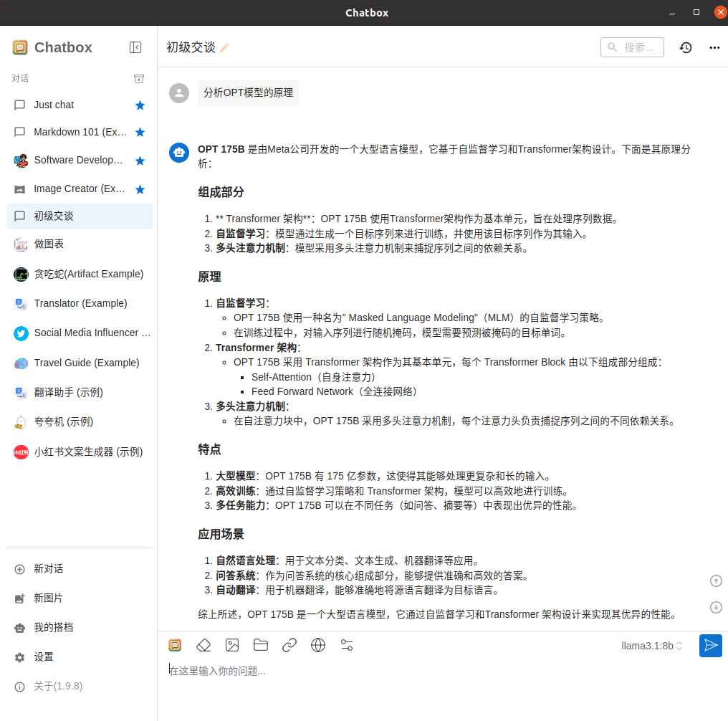This screenshot has height=721, width=728.
Task: Click the user avatar beside the question
Action: coord(179,93)
